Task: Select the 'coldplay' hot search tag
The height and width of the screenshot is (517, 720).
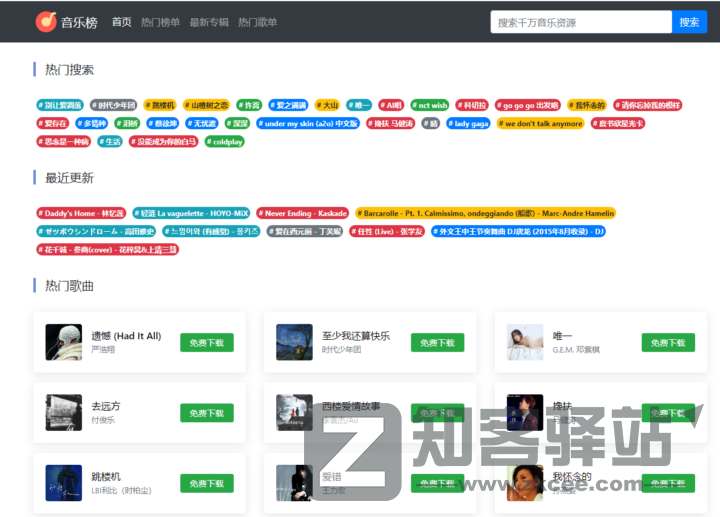Action: (x=225, y=141)
